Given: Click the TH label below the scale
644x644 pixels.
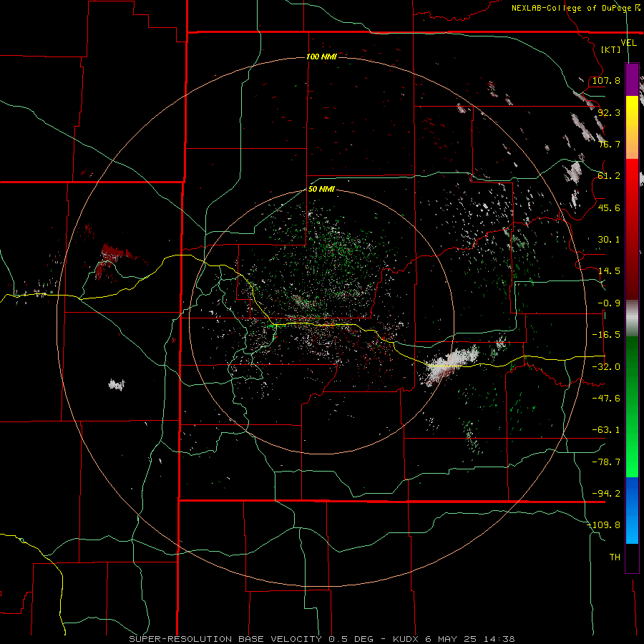Looking at the screenshot, I should click(615, 557).
